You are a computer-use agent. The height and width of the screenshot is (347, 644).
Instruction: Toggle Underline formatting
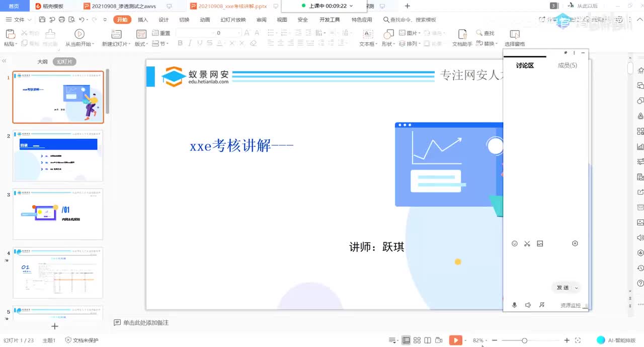click(x=200, y=44)
